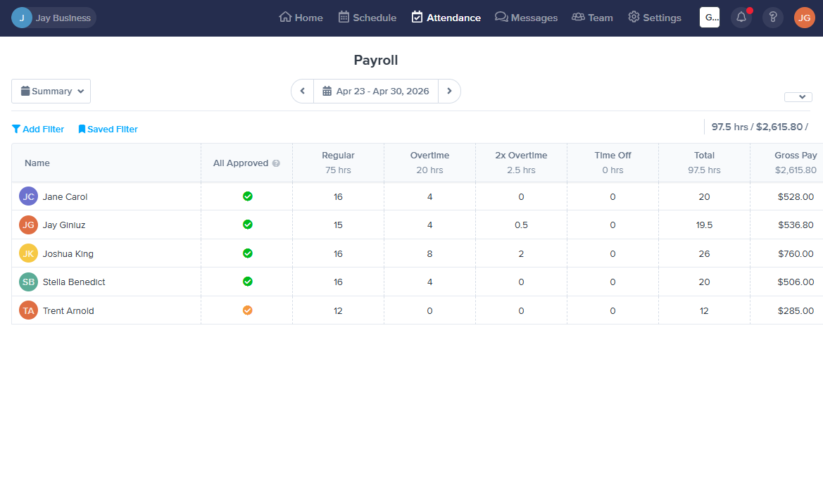This screenshot has height=504, width=823.
Task: Open the Schedule tab
Action: [367, 18]
